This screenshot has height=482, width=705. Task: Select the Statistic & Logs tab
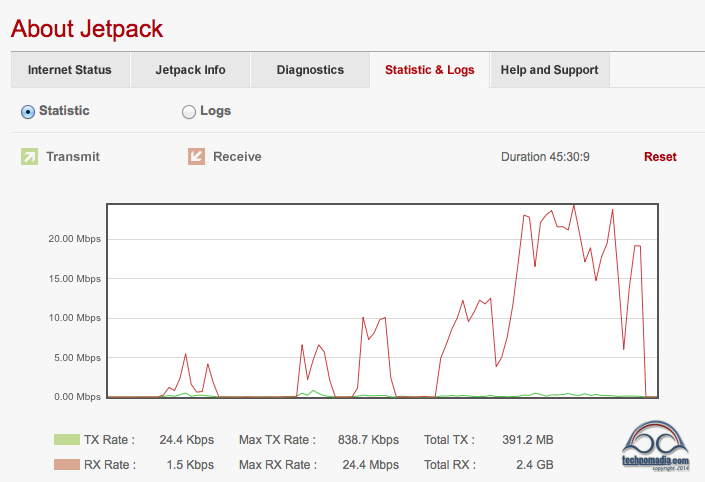pos(430,70)
